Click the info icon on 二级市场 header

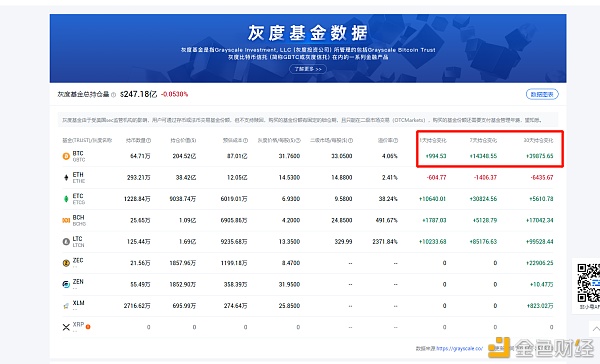tap(351, 140)
